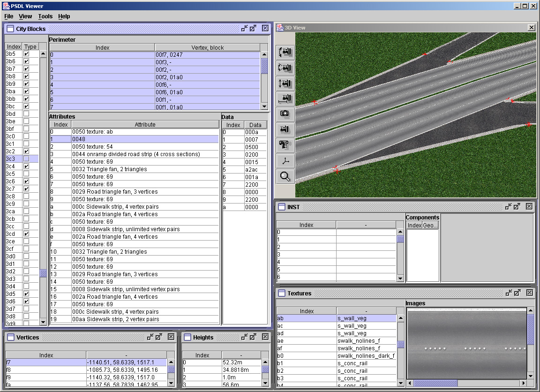Viewport: 540px width, 392px height.
Task: Open the File menu
Action: (8, 16)
